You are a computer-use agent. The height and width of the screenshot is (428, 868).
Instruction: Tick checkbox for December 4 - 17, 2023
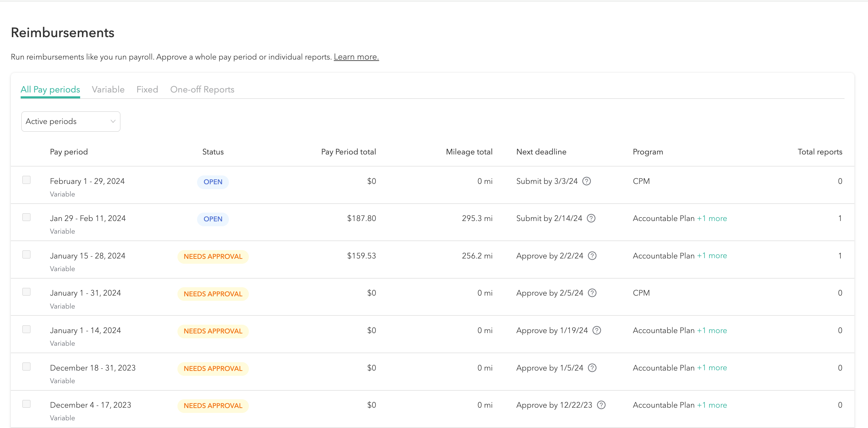26,404
